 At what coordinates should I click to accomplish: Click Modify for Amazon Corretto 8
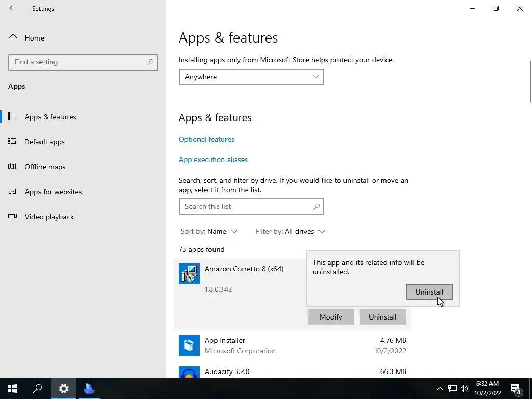(331, 317)
